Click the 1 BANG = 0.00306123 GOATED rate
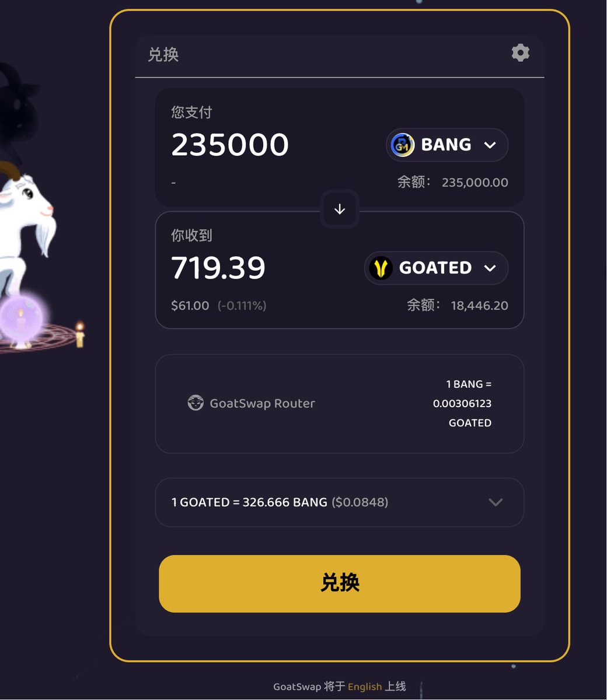The image size is (607, 700). click(462, 404)
